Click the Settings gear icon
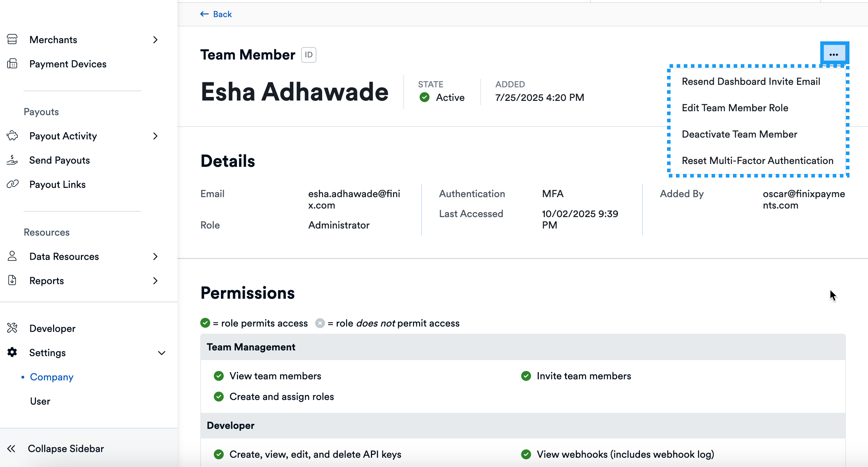868x467 pixels. [x=12, y=353]
